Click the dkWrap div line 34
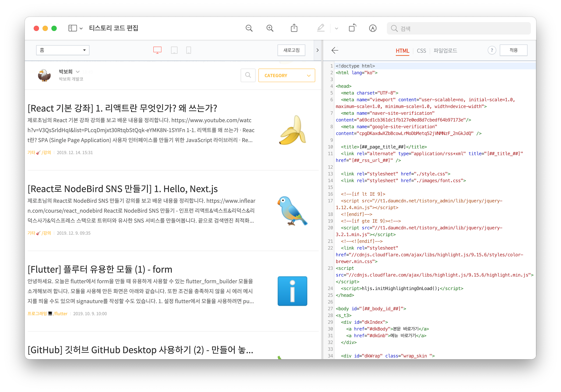Viewport: 561px width, 392px height. pos(388,356)
